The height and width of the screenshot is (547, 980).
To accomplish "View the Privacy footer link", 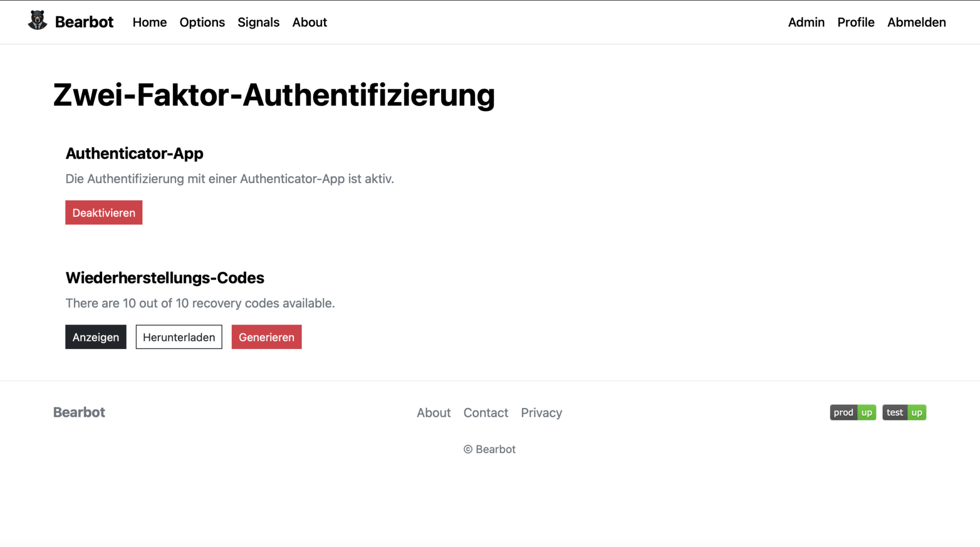I will (541, 412).
